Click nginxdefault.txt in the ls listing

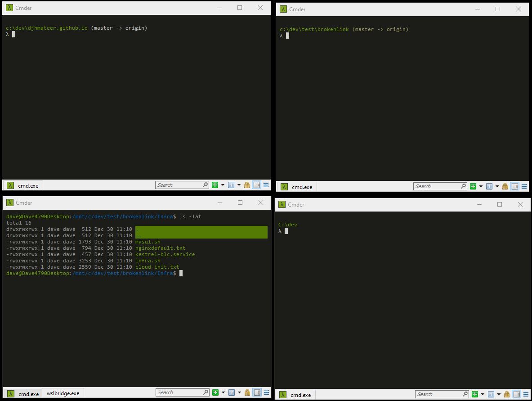tap(160, 248)
